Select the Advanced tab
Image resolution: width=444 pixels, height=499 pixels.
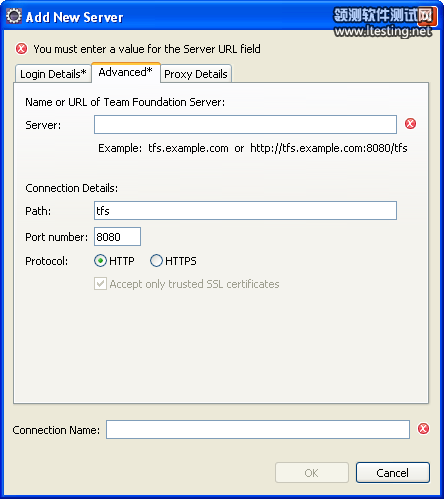pyautogui.click(x=126, y=72)
